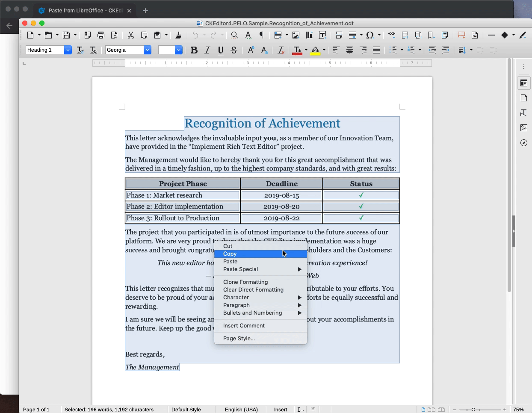This screenshot has width=532, height=413.
Task: Click the Default Style status bar field
Action: [x=186, y=409]
